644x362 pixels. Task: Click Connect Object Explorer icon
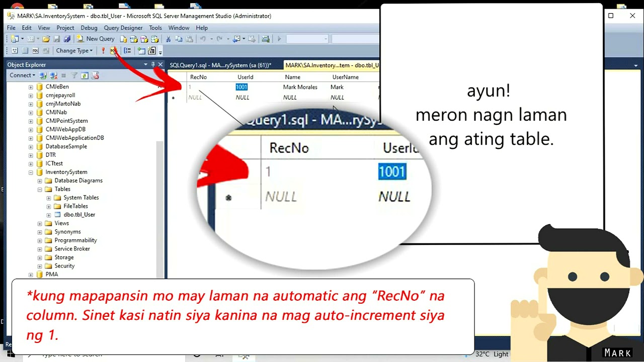tap(43, 75)
